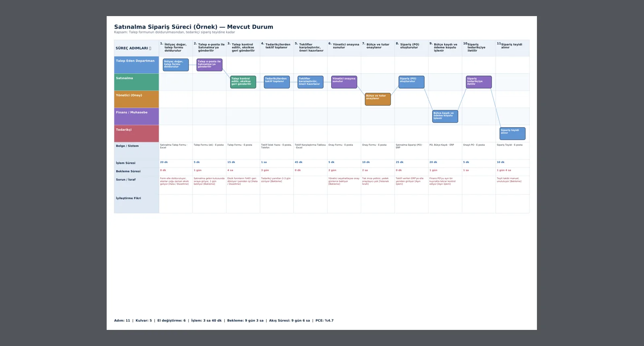Image resolution: width=644 pixels, height=346 pixels.
Task: Click the "Bütçe kaydı ve ödeme koşulu işlenir" process box
Action: tap(445, 116)
